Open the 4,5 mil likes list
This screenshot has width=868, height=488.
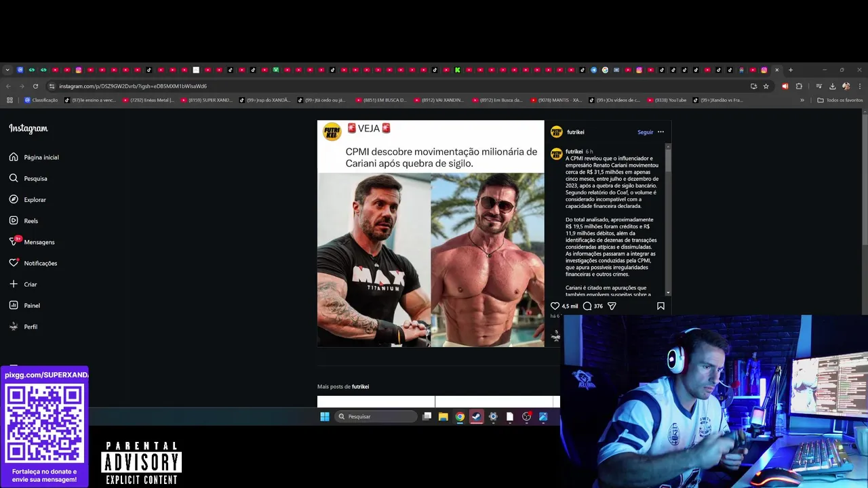pyautogui.click(x=570, y=306)
